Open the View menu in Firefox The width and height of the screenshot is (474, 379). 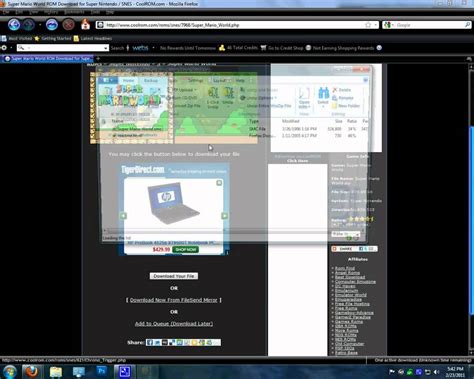coord(34,12)
